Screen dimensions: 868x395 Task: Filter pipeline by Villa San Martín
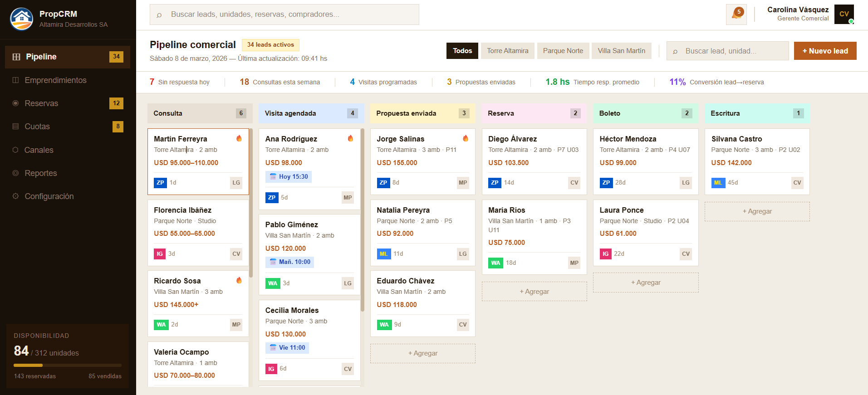(621, 51)
